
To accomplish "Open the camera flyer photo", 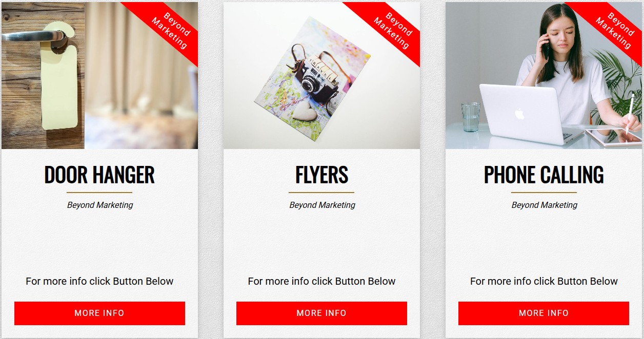I will (321, 75).
